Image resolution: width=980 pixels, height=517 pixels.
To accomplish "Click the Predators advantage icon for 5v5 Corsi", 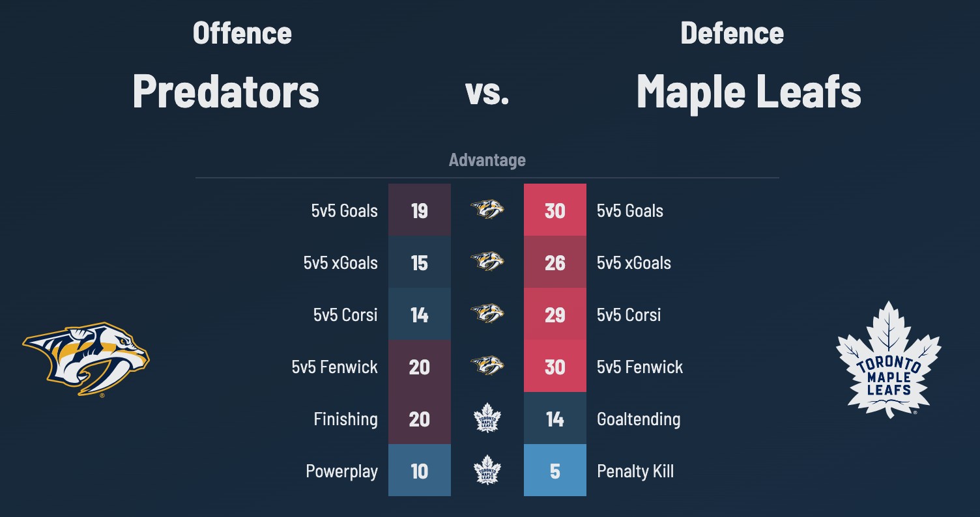I will coord(487,314).
